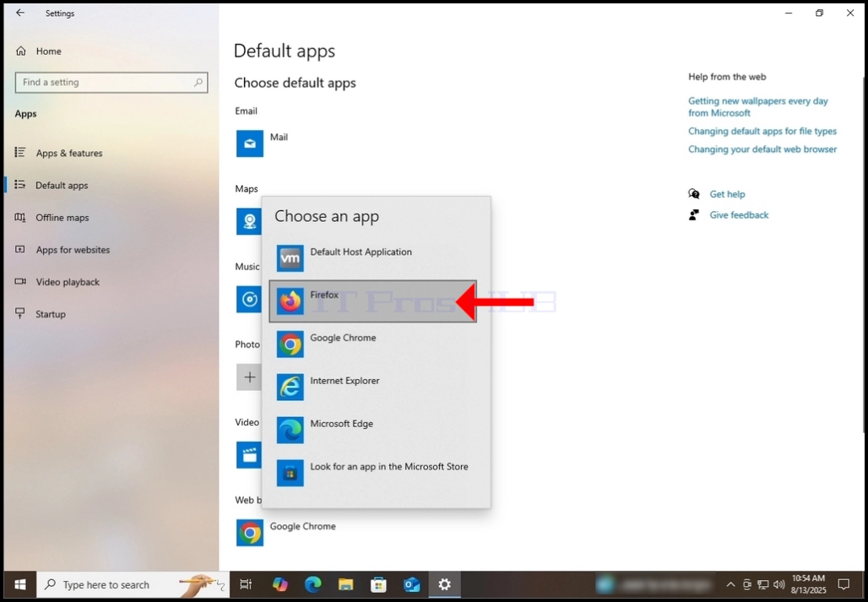Click the volume speaker tray icon
The height and width of the screenshot is (602, 868).
point(778,584)
